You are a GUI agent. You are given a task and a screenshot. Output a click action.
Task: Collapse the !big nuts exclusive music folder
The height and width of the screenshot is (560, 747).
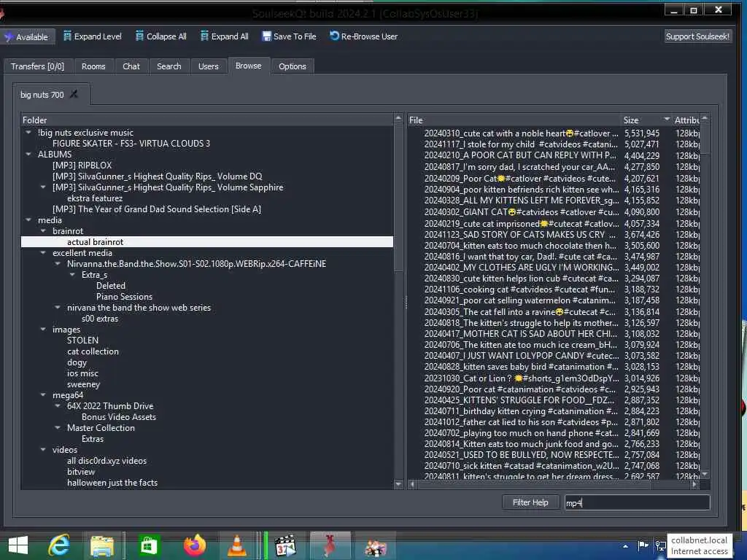point(28,133)
